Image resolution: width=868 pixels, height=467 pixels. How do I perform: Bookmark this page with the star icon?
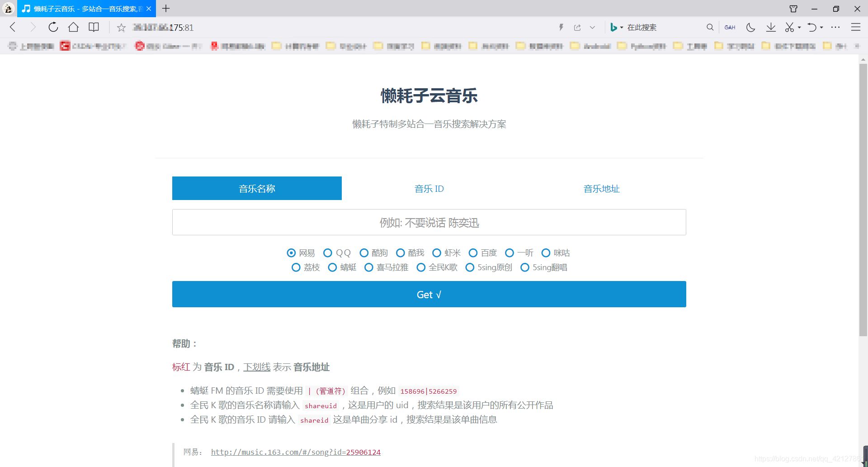tap(121, 28)
